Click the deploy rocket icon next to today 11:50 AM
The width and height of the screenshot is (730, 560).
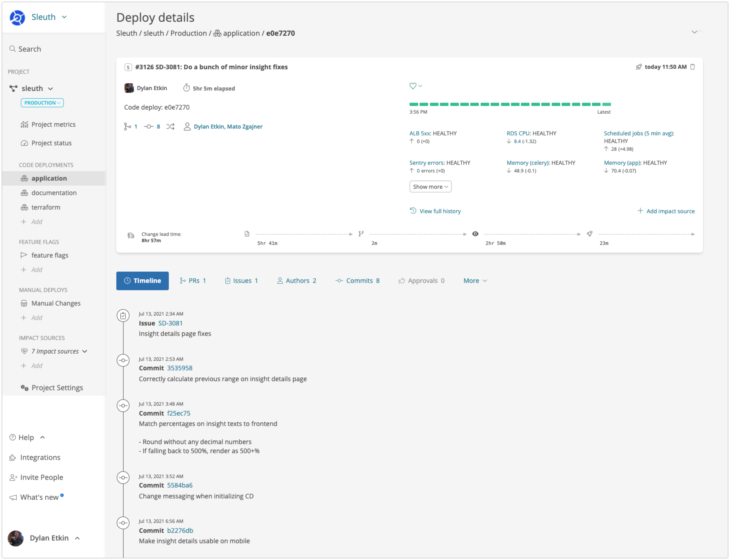coord(638,67)
